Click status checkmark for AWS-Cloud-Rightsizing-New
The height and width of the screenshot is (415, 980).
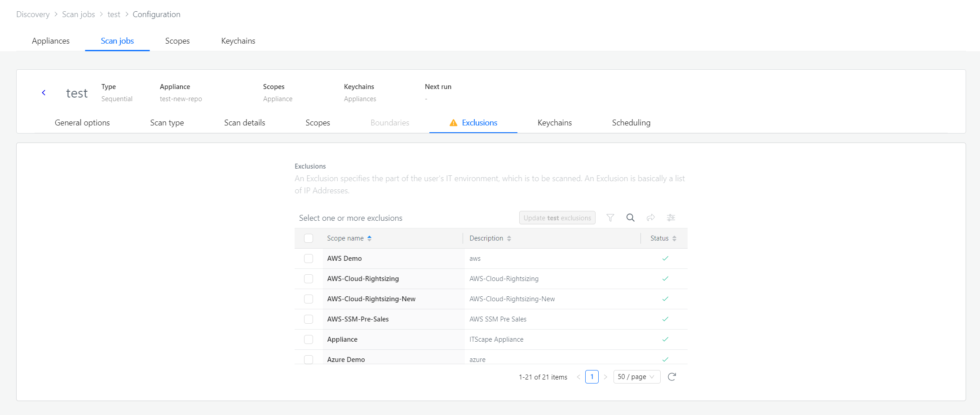(665, 299)
